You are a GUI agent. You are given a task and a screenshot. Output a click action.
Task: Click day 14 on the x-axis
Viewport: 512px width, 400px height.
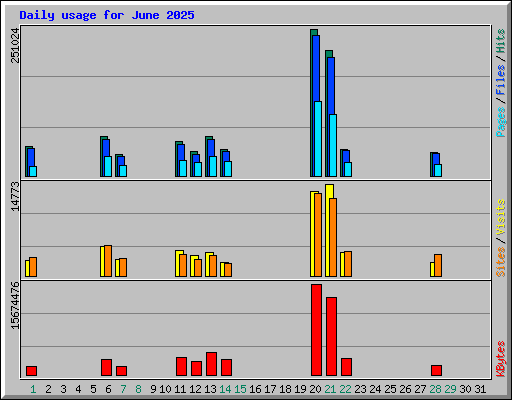(x=225, y=389)
